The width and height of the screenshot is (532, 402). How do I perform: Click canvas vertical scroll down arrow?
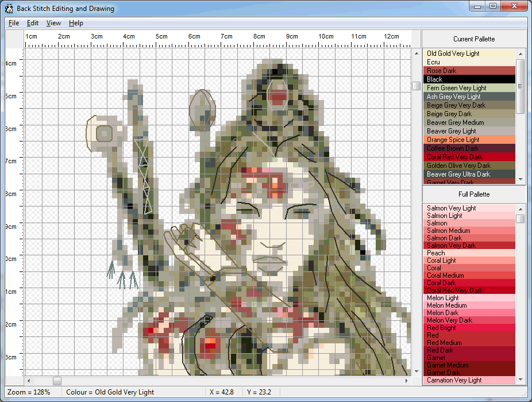coord(417,372)
